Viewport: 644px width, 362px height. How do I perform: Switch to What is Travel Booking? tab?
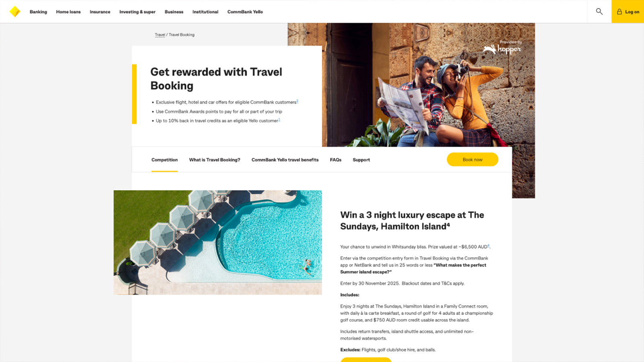tap(215, 160)
